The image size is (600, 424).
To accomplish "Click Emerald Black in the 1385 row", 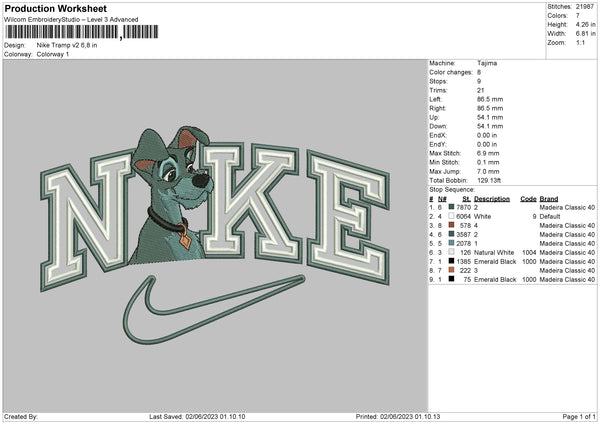I will click(x=495, y=261).
